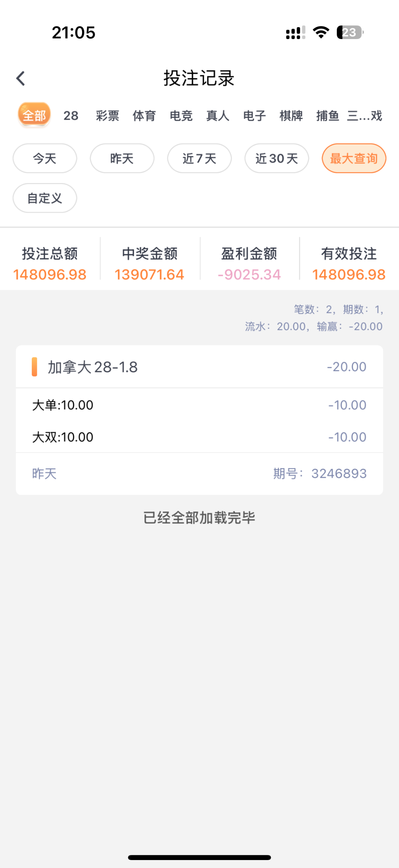The height and width of the screenshot is (868, 399).
Task: Switch to the 体育 tab
Action: click(144, 116)
